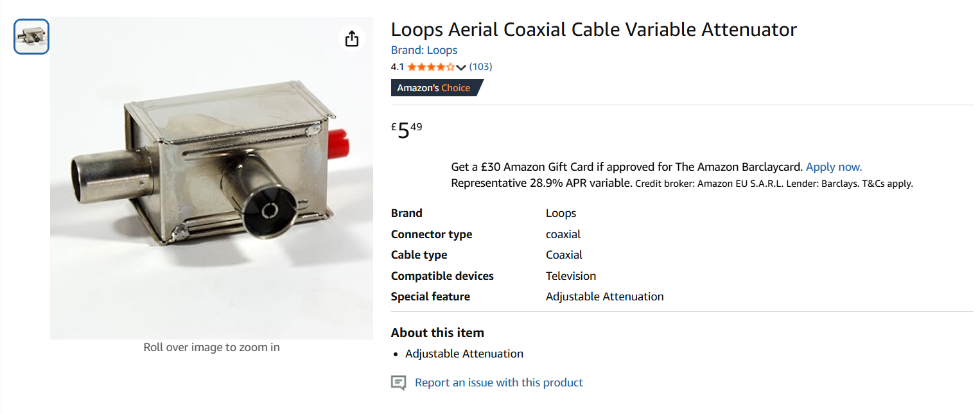Image resolution: width=980 pixels, height=414 pixels.
Task: Expand the ratings chevron dropdown
Action: (x=461, y=67)
